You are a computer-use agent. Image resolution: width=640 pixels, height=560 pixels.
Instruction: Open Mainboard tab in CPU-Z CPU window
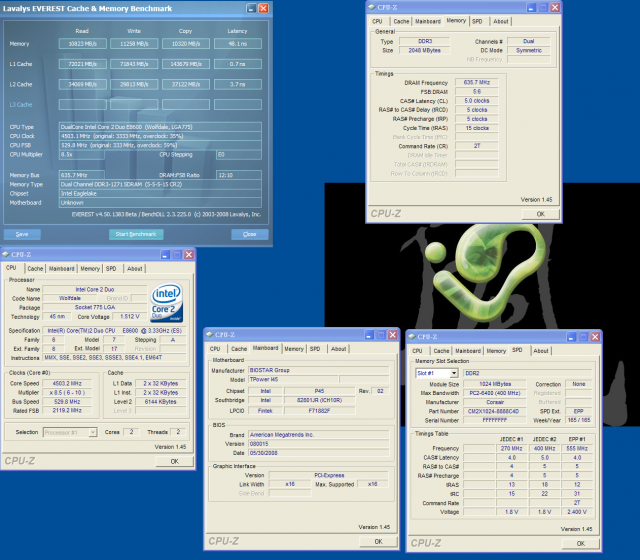click(x=62, y=269)
